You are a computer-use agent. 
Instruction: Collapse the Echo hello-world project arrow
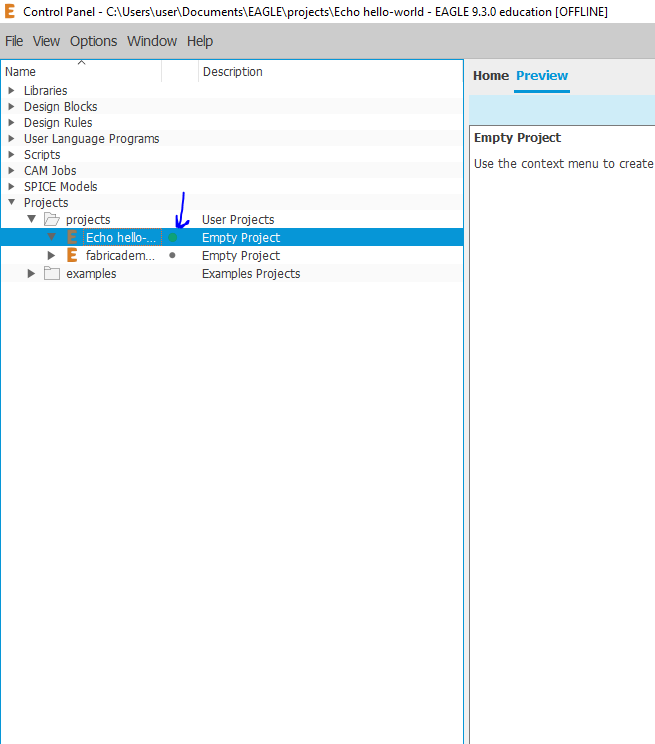[x=51, y=237]
